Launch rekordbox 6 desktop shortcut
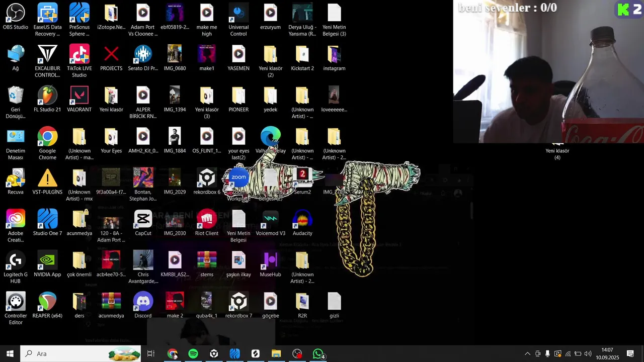Screen dimensions: 644x362 click(x=207, y=182)
